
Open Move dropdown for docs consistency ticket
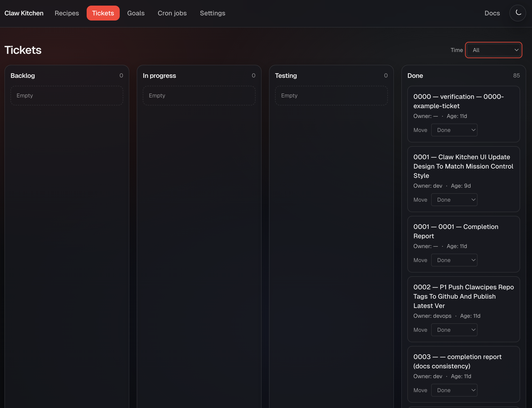coord(454,390)
